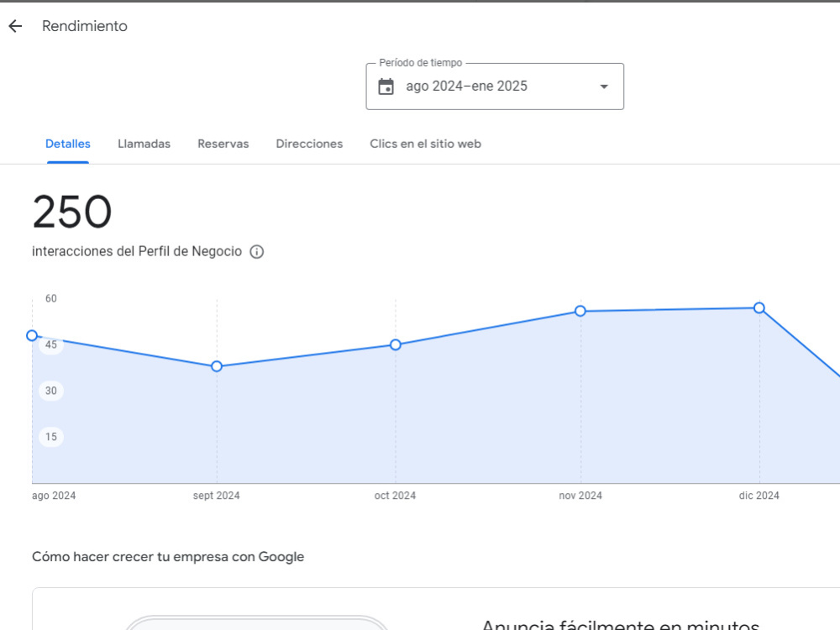Screen dimensions: 840x630
Task: Open the Direcciones tab
Action: coord(309,144)
